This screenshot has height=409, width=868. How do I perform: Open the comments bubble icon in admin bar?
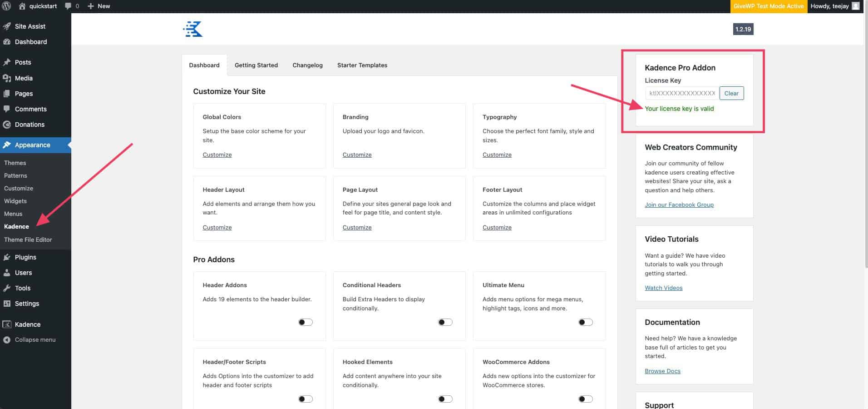[x=68, y=6]
